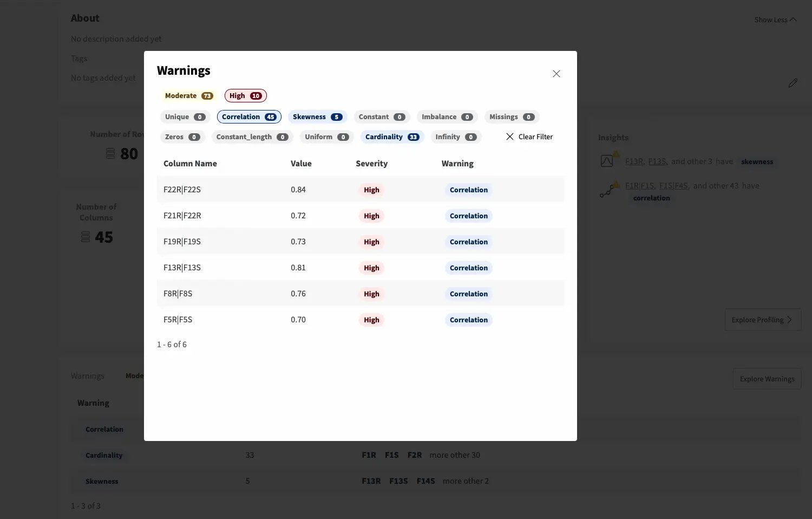Toggle the Skewness warning filter chip
Image resolution: width=812 pixels, height=519 pixels.
pos(317,117)
